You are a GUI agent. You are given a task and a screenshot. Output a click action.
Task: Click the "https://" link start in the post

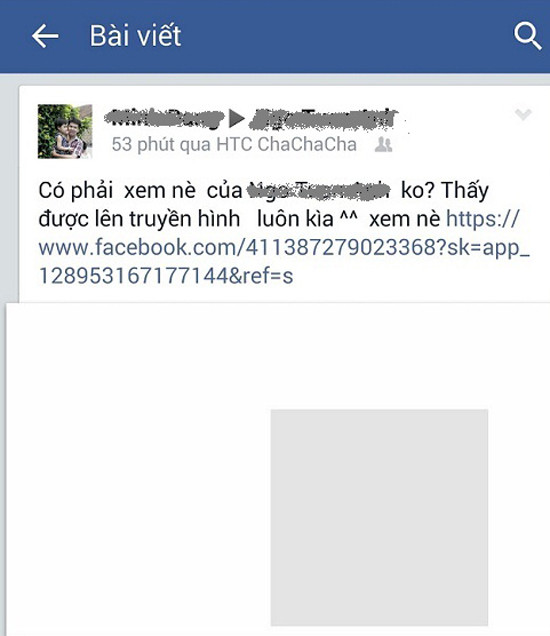[482, 219]
